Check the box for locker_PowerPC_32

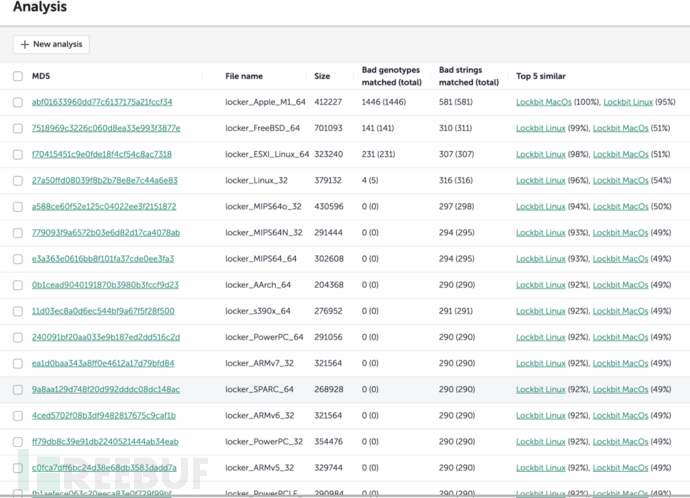18,442
